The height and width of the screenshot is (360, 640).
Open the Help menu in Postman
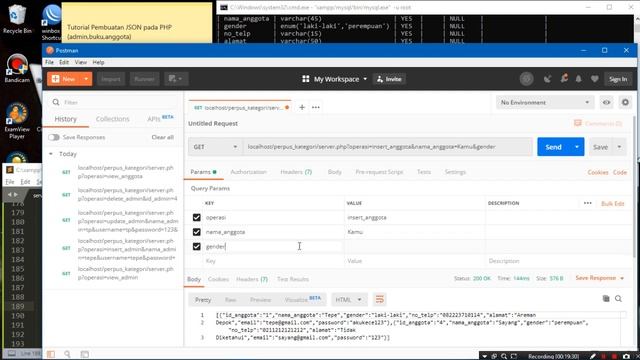(98, 62)
